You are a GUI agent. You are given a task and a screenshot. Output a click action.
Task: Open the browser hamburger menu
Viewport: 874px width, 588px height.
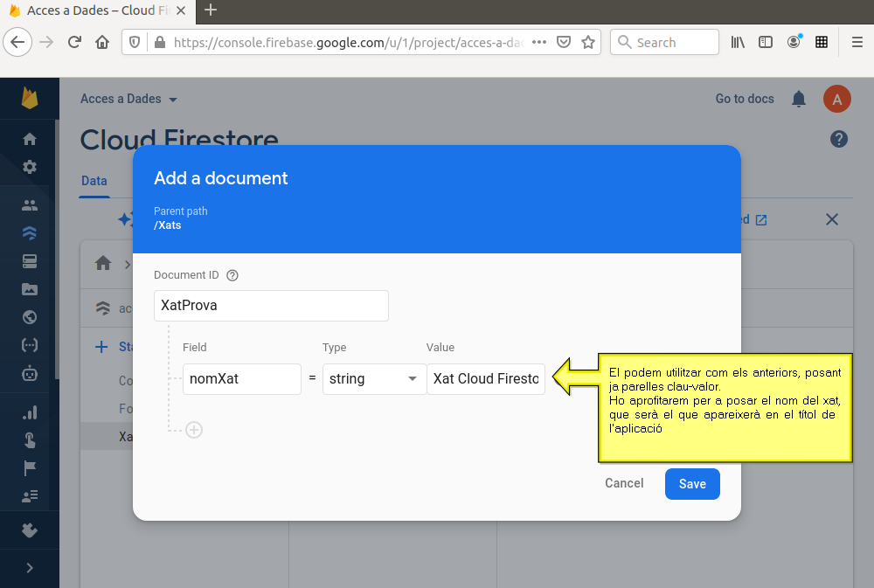tap(857, 42)
